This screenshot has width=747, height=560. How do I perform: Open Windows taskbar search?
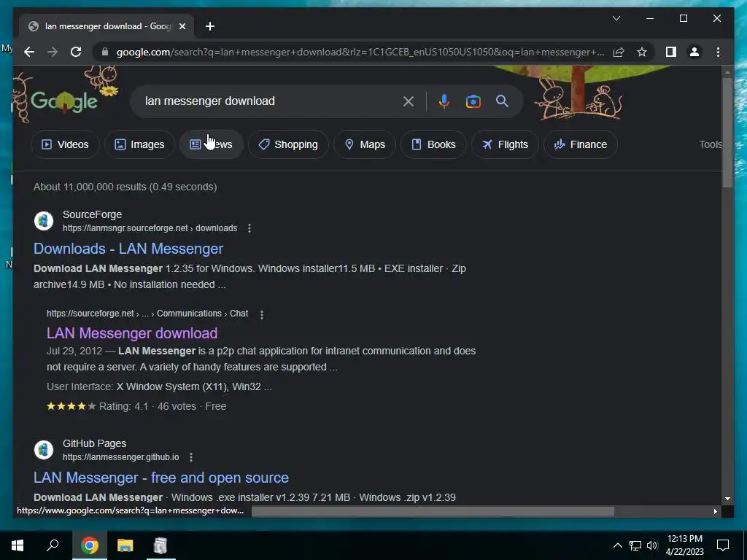click(x=53, y=545)
